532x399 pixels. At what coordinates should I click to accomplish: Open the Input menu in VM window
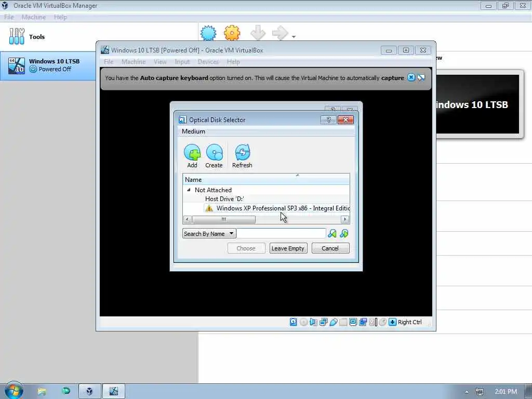point(182,61)
